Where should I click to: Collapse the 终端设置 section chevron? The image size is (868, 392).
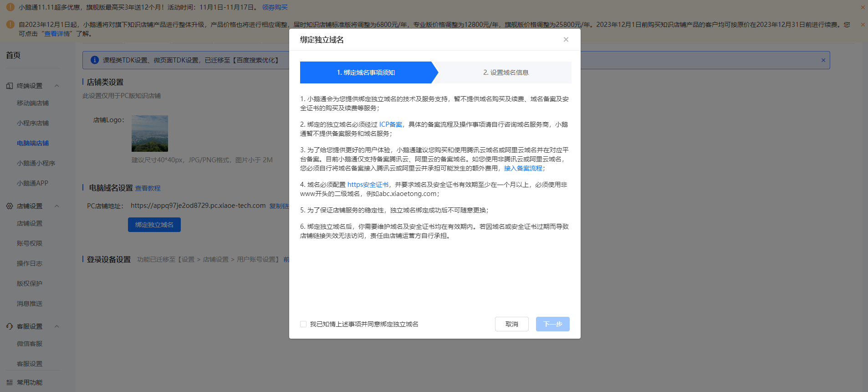57,86
